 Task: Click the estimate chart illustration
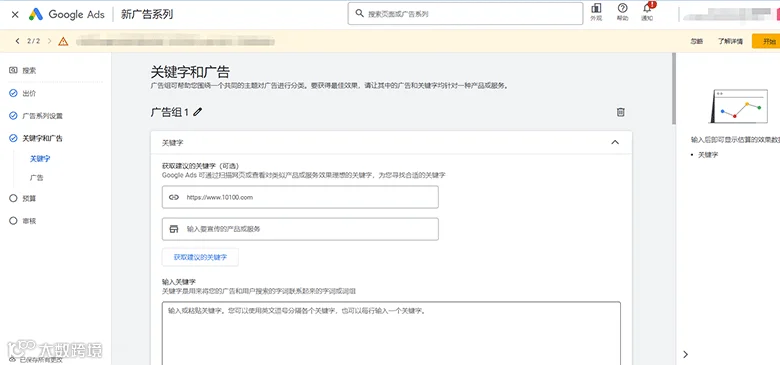pyautogui.click(x=739, y=106)
